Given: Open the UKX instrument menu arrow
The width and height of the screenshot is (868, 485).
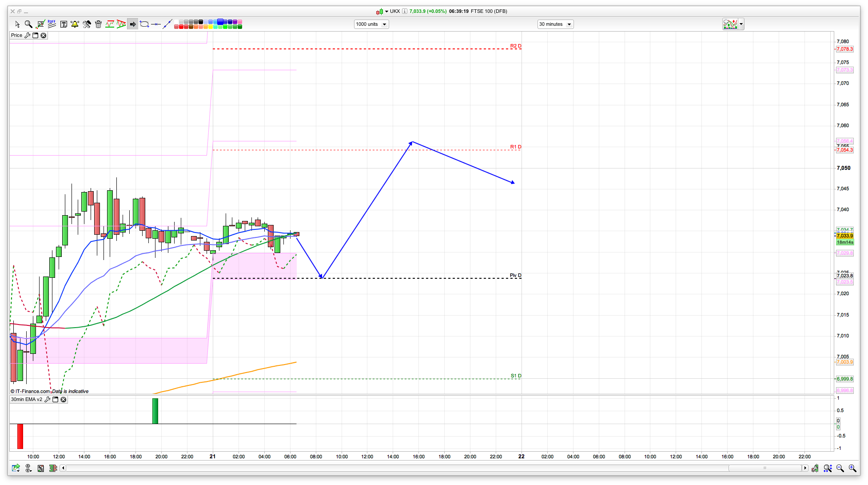Looking at the screenshot, I should [386, 11].
